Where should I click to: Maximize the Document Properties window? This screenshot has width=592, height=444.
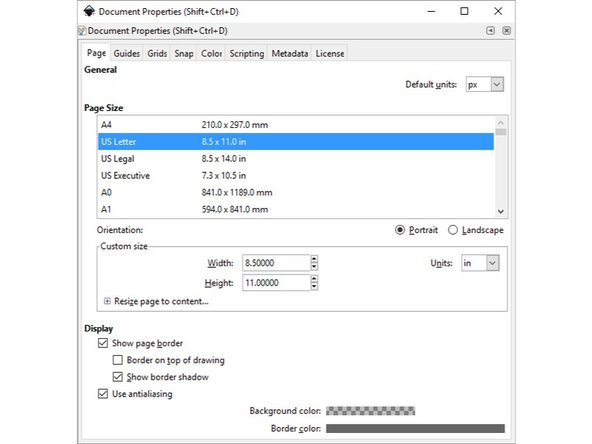(x=464, y=11)
